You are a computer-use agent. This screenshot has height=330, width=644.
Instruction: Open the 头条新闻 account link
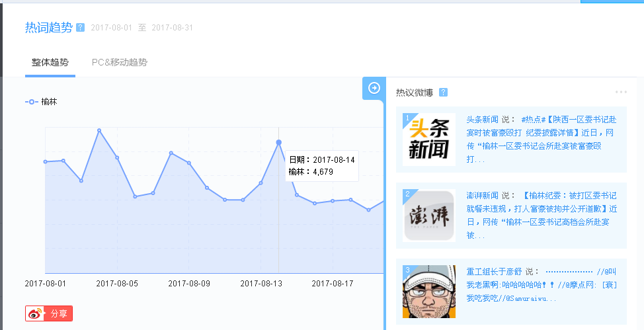[x=482, y=120]
